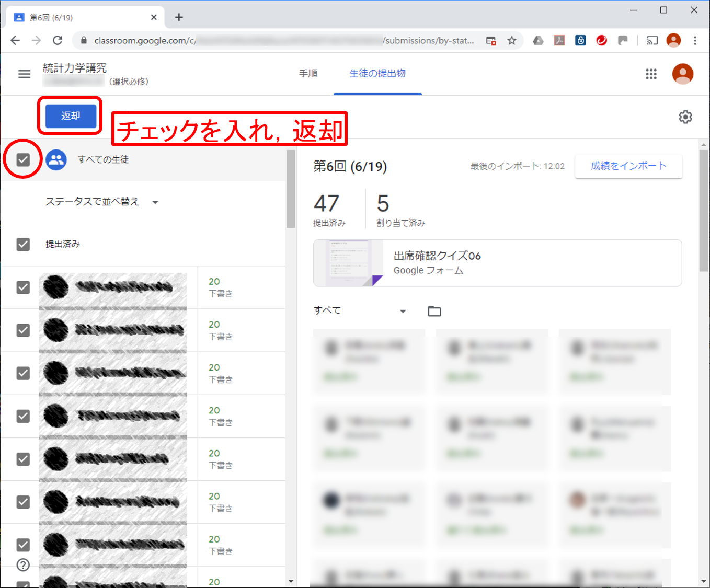This screenshot has width=710, height=588.
Task: Click the すべての生徒 group icon
Action: (56, 160)
